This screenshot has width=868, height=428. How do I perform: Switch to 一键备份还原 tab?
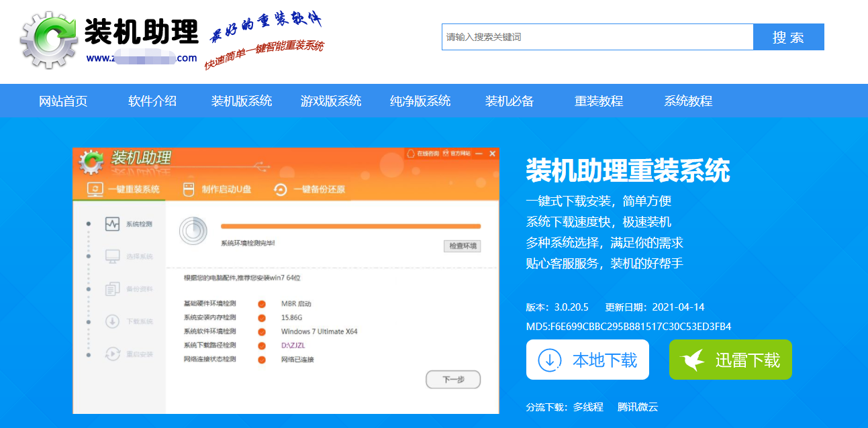tap(310, 189)
